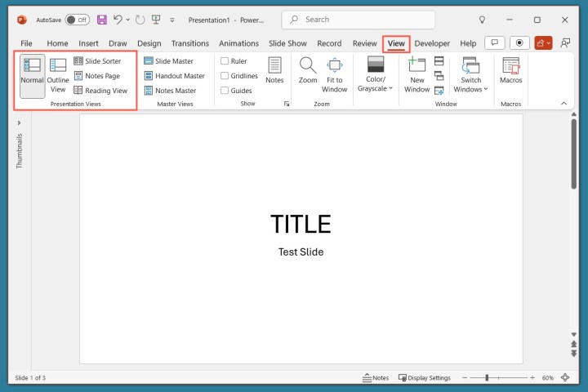Enable the Ruler checkbox
This screenshot has width=588, height=392.
click(225, 61)
